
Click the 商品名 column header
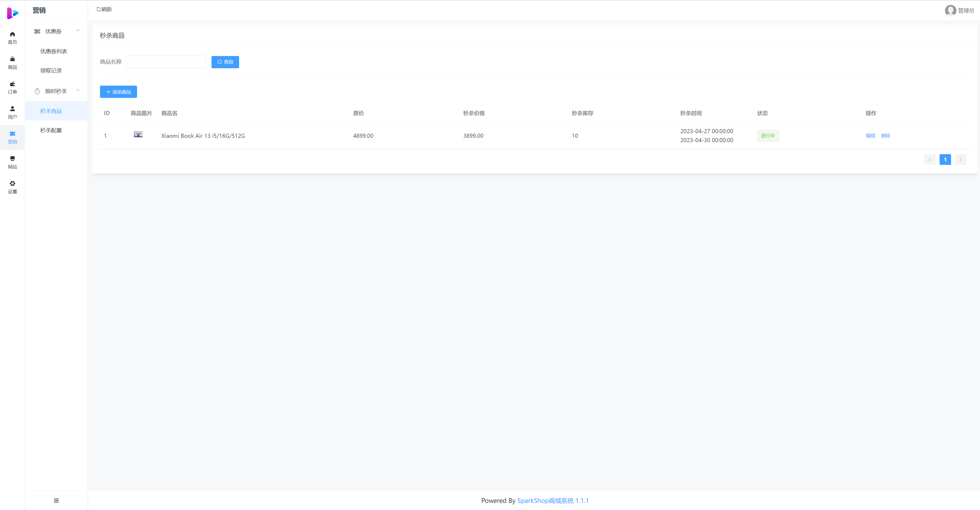[x=169, y=113]
